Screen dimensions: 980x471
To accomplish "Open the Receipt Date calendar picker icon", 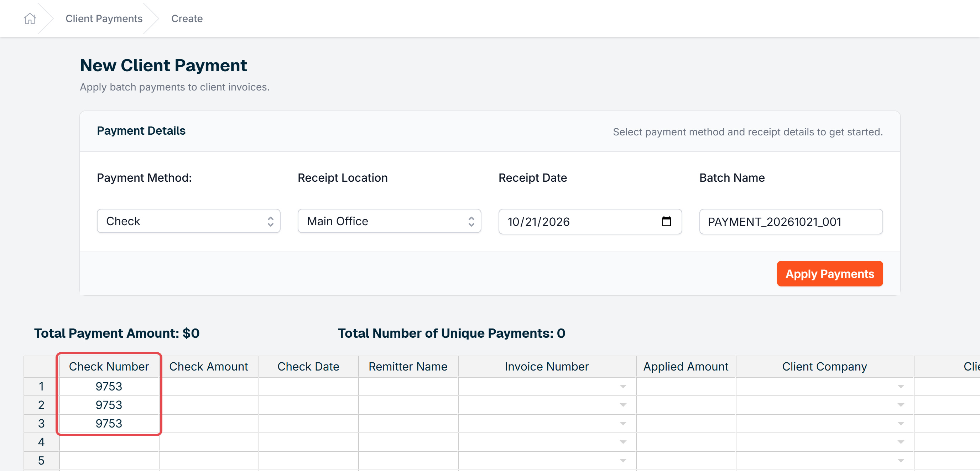I will (x=666, y=221).
